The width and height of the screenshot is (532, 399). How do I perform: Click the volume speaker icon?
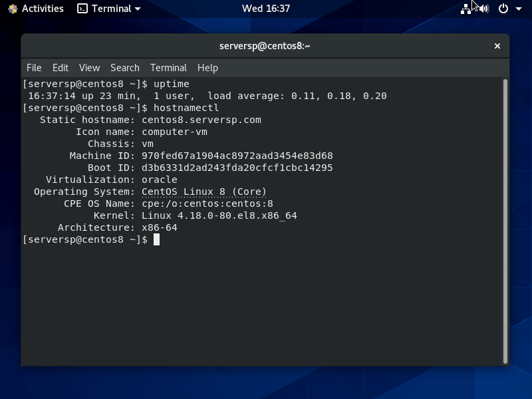(x=485, y=9)
